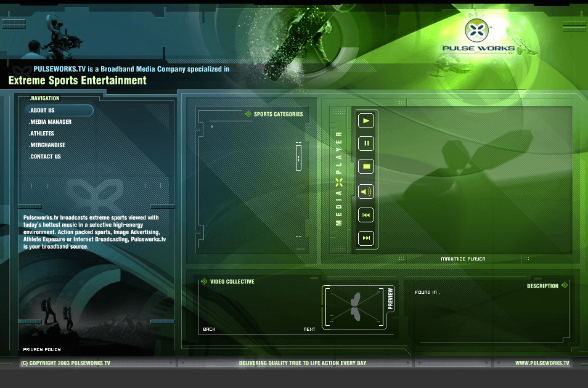Click the copyright 2003 Pulseworks TV text
This screenshot has width=588, height=388.
click(65, 363)
